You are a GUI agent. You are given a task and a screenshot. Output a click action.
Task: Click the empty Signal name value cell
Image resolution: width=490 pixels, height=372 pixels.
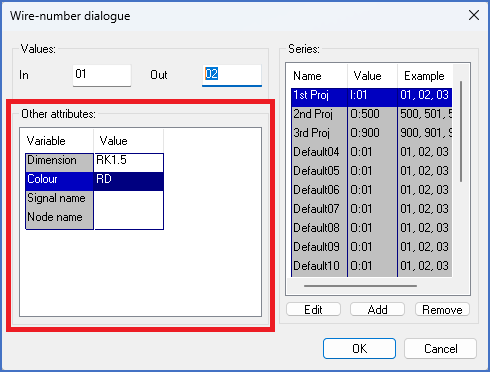(129, 200)
